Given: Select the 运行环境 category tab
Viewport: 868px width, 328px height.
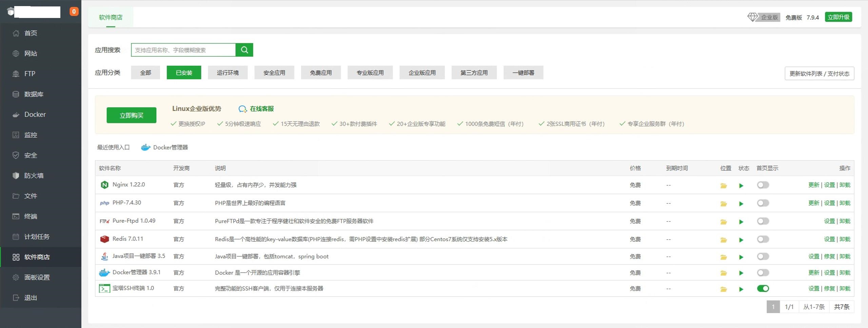Looking at the screenshot, I should [228, 73].
